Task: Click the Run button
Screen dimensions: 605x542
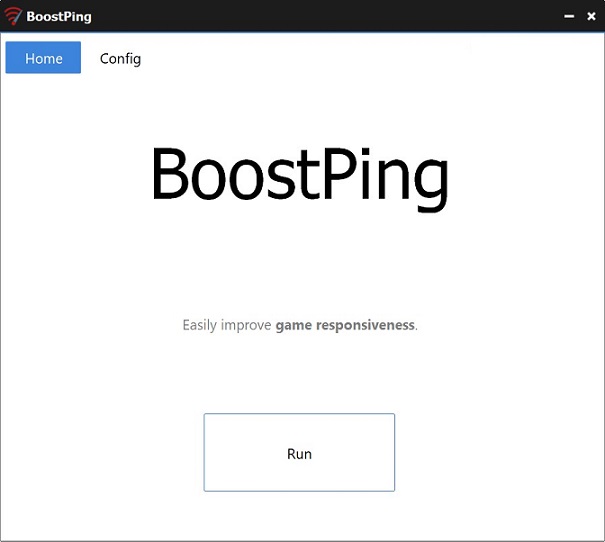Action: coord(299,452)
